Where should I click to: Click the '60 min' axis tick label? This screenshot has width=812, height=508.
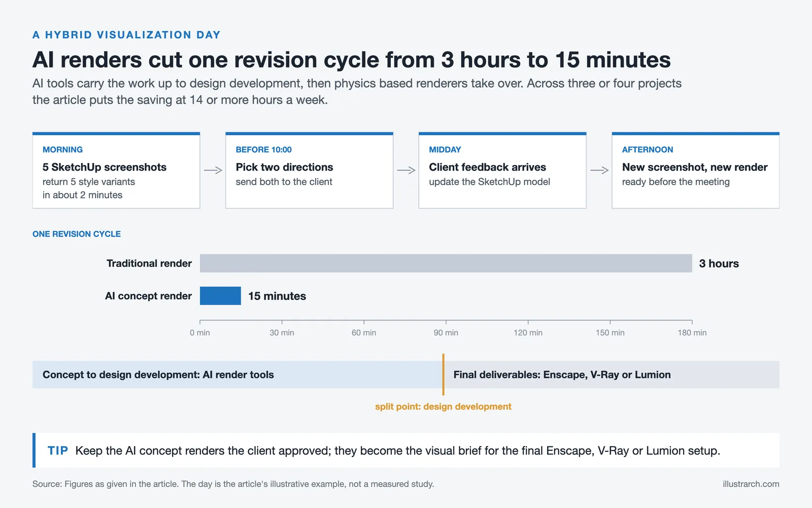click(x=364, y=333)
